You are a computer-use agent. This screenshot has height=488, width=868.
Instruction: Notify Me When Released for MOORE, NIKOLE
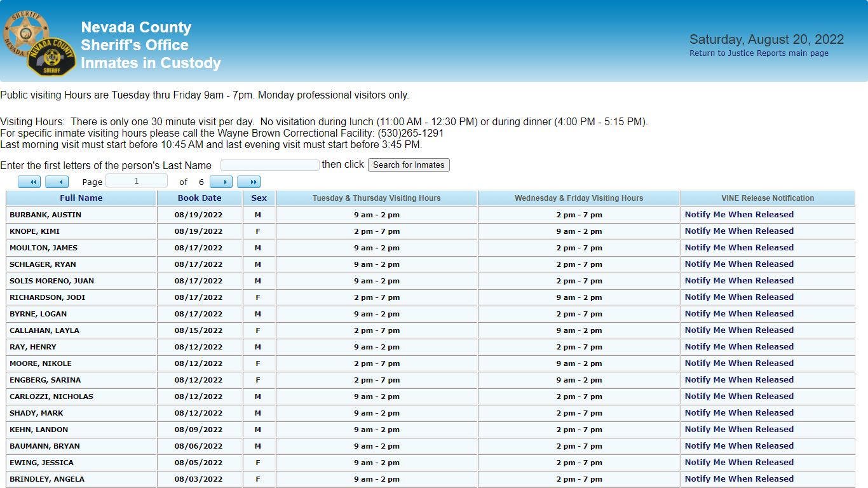pos(739,363)
